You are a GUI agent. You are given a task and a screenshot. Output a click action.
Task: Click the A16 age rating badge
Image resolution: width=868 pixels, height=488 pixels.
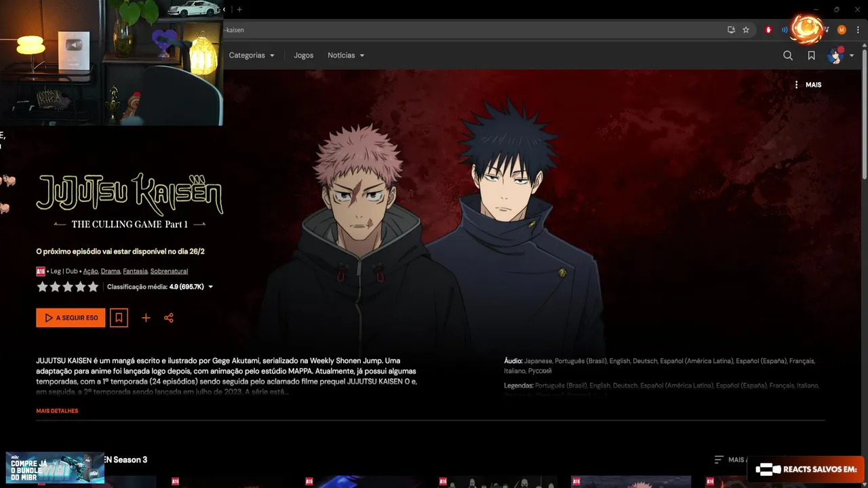[x=41, y=271]
